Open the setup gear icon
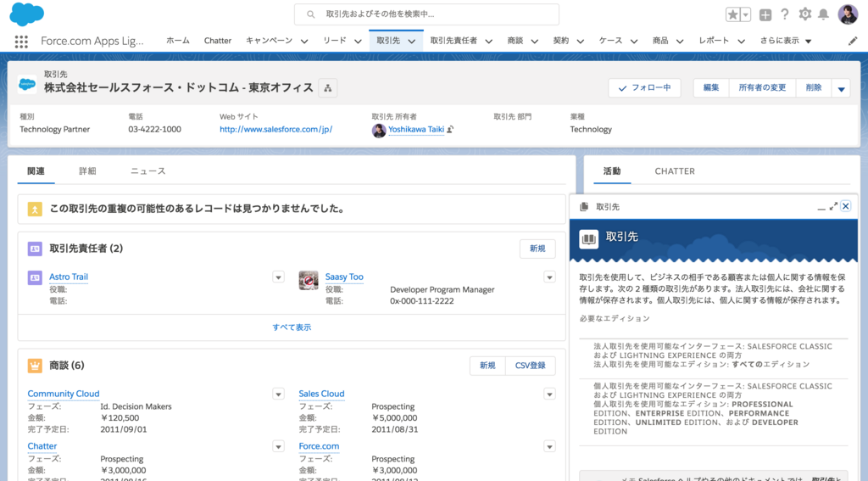Image resolution: width=868 pixels, height=481 pixels. coord(805,14)
